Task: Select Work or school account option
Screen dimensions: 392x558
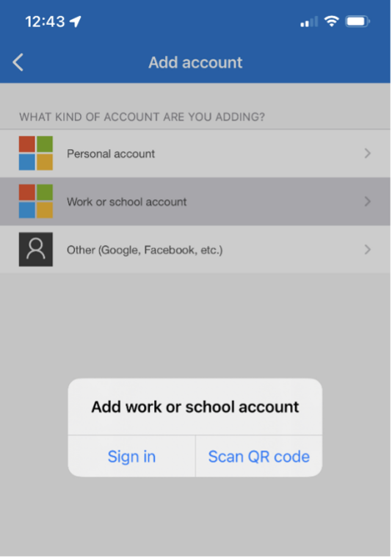Action: [x=195, y=201]
